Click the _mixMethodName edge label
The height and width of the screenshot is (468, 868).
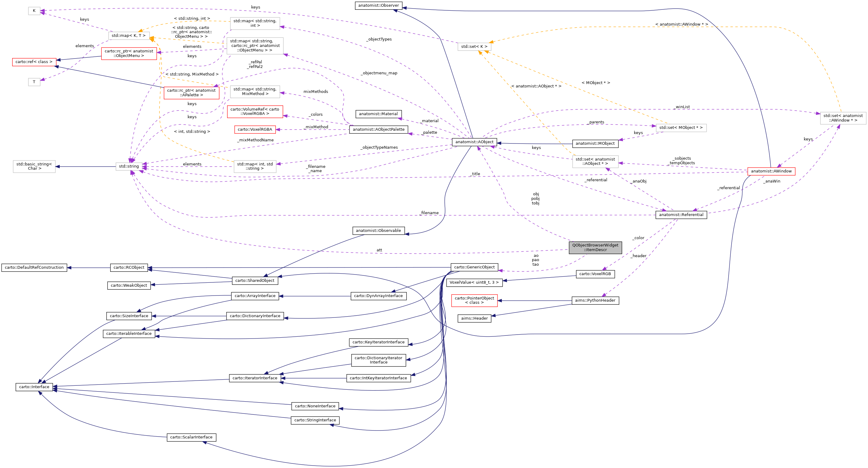click(255, 140)
